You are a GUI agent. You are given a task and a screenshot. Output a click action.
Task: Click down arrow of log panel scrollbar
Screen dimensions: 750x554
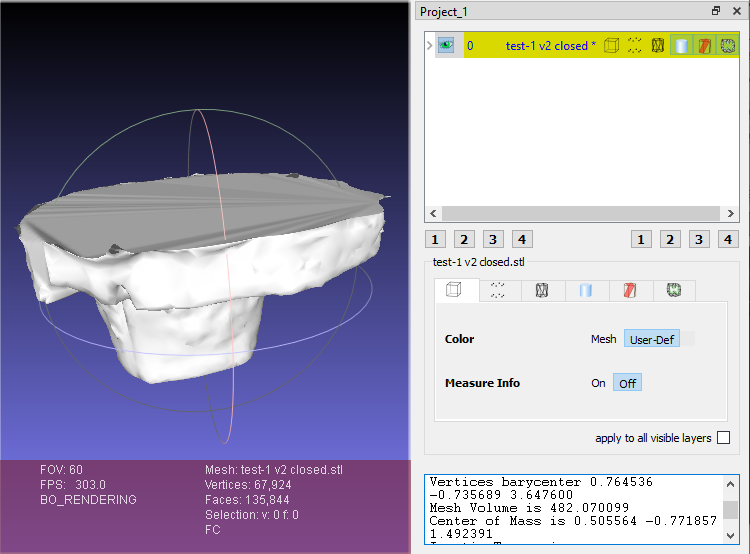(x=730, y=535)
